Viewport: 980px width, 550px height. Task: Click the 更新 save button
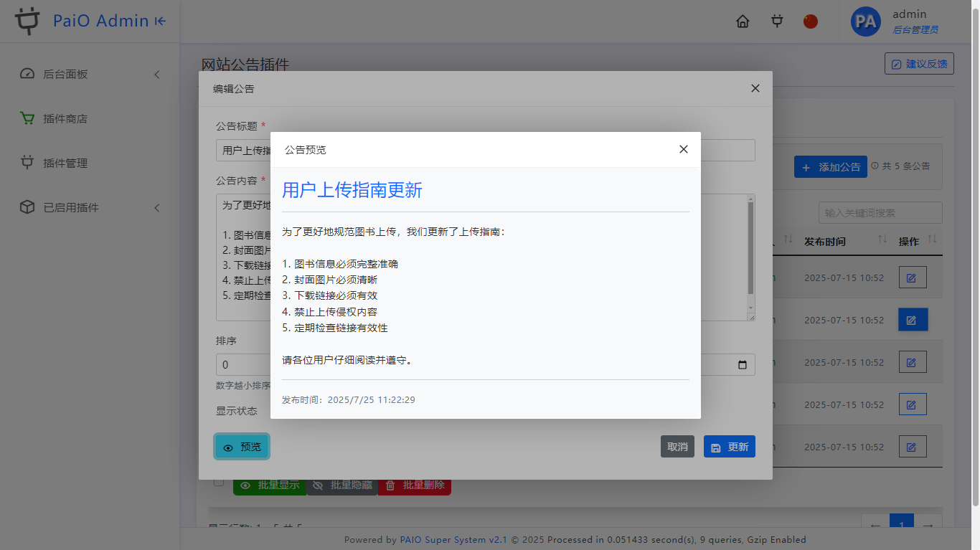[x=730, y=447]
